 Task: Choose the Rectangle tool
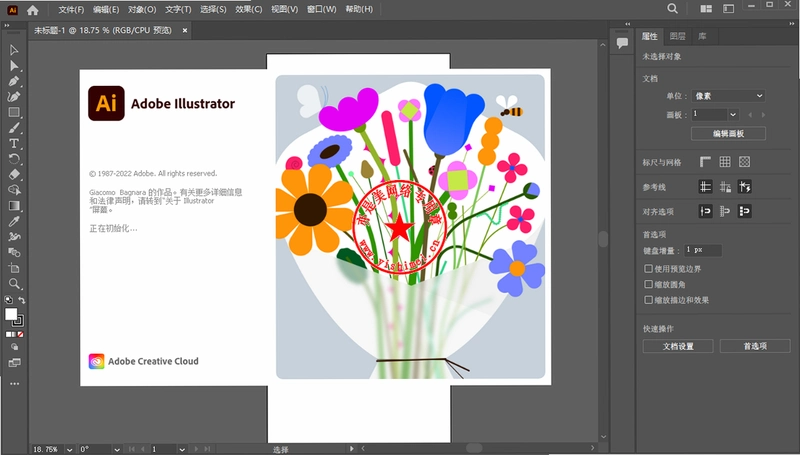[14, 112]
